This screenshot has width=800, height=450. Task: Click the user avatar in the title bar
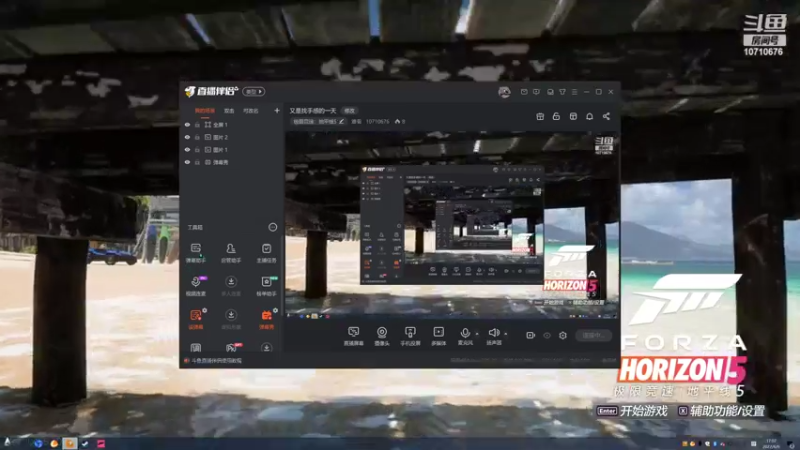pyautogui.click(x=504, y=92)
